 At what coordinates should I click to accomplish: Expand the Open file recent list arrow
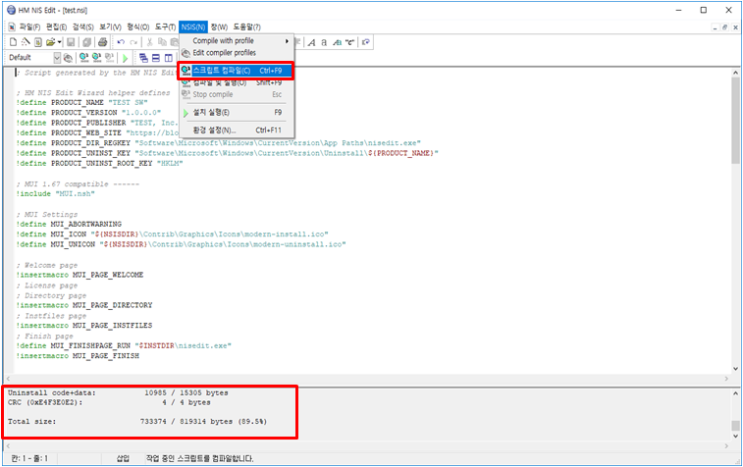[x=59, y=42]
